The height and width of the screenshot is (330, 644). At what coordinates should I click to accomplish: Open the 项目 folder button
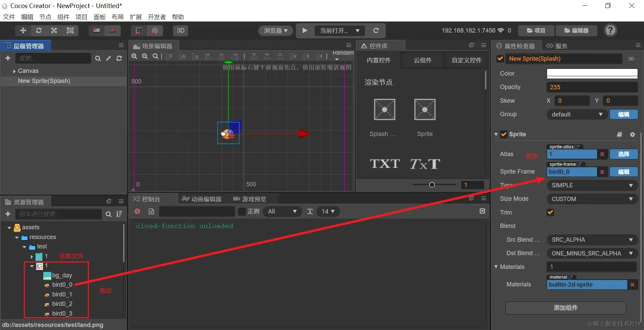(x=536, y=31)
